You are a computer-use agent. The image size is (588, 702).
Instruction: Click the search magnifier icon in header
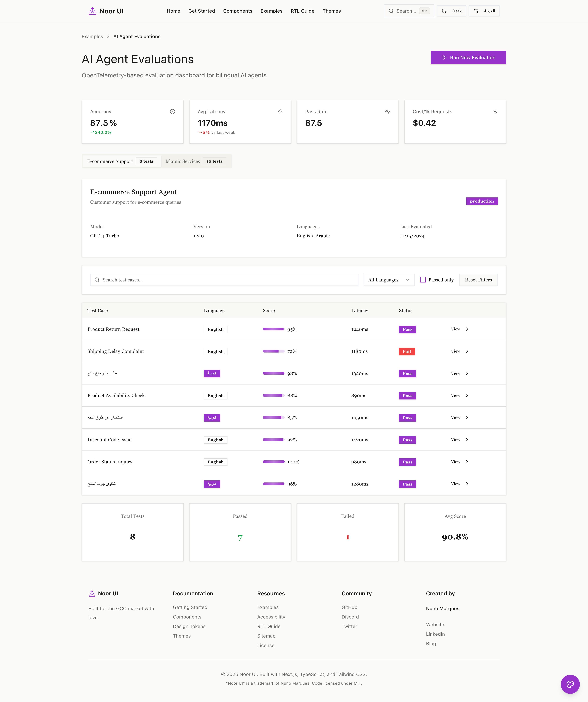tap(391, 11)
